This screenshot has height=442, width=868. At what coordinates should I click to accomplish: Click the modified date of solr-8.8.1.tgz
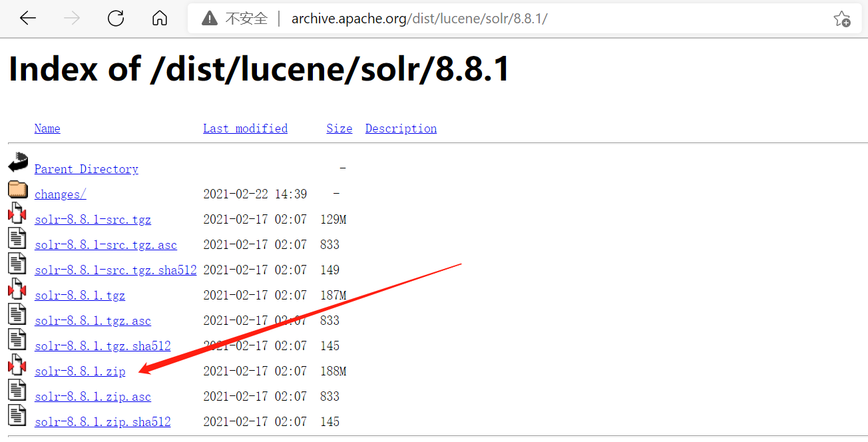pos(255,296)
